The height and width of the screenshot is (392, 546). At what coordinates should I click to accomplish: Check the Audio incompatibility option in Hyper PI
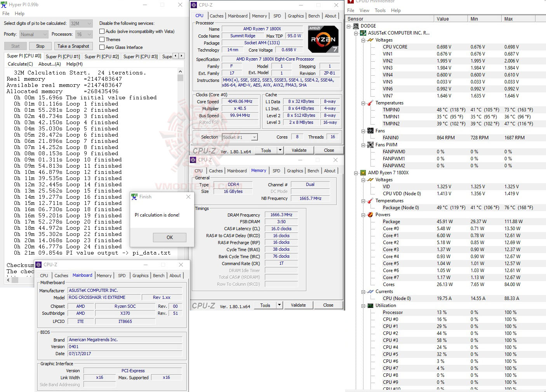point(102,31)
